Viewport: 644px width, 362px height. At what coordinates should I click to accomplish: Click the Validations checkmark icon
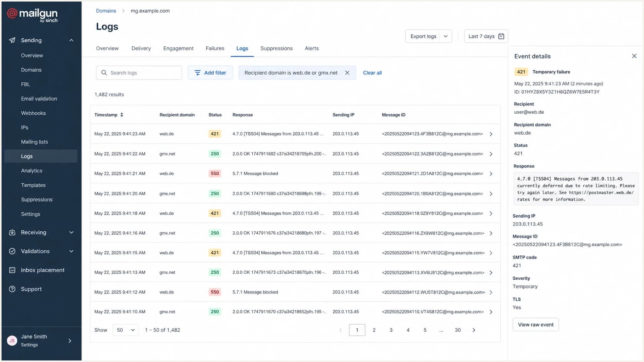coord(12,251)
